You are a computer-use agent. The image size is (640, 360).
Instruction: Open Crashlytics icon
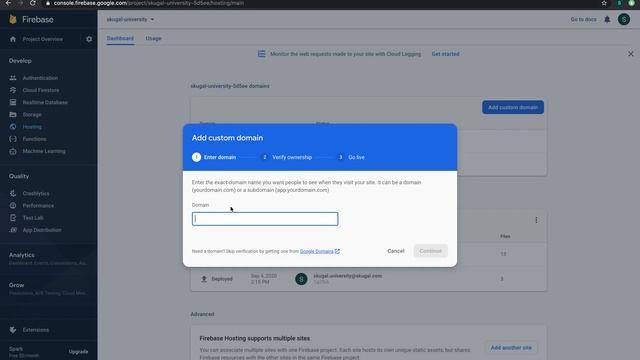pos(13,193)
